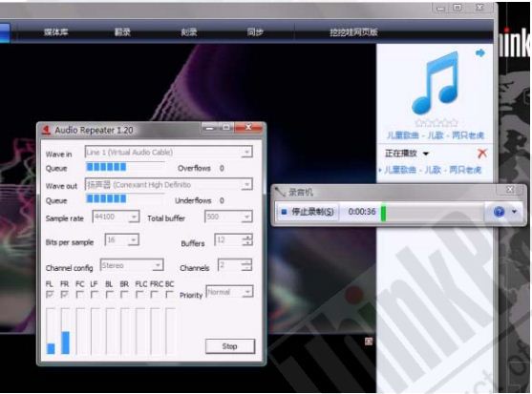Toggle the LF channel checkbox
Screen dimensions: 532x394
tap(94, 295)
